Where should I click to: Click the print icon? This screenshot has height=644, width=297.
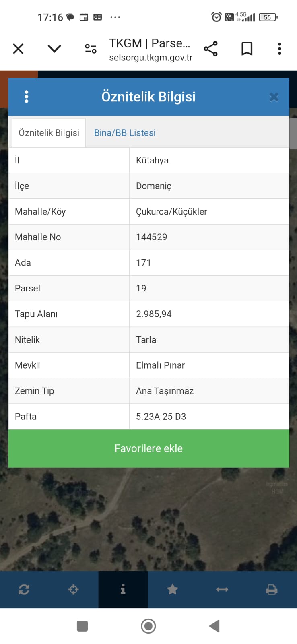[272, 590]
